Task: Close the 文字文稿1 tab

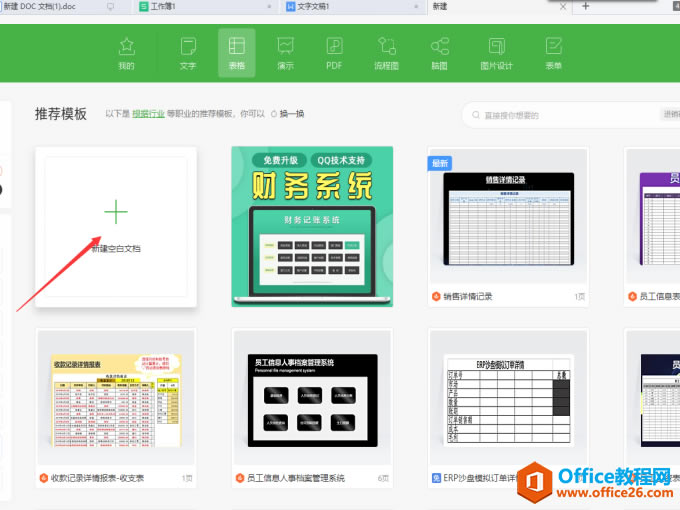Action: pyautogui.click(x=416, y=7)
